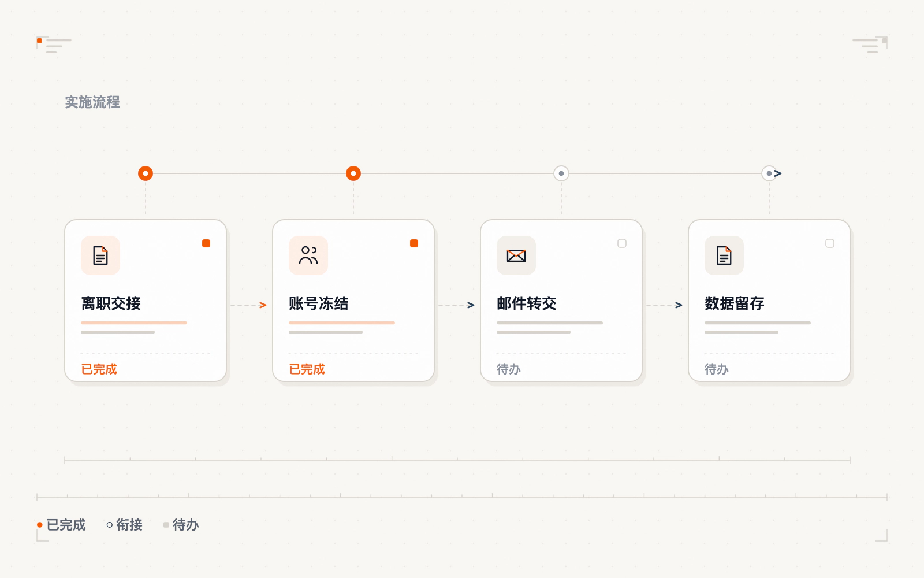Click the 待办 legend entry
Image resolution: width=924 pixels, height=578 pixels.
[x=181, y=525]
